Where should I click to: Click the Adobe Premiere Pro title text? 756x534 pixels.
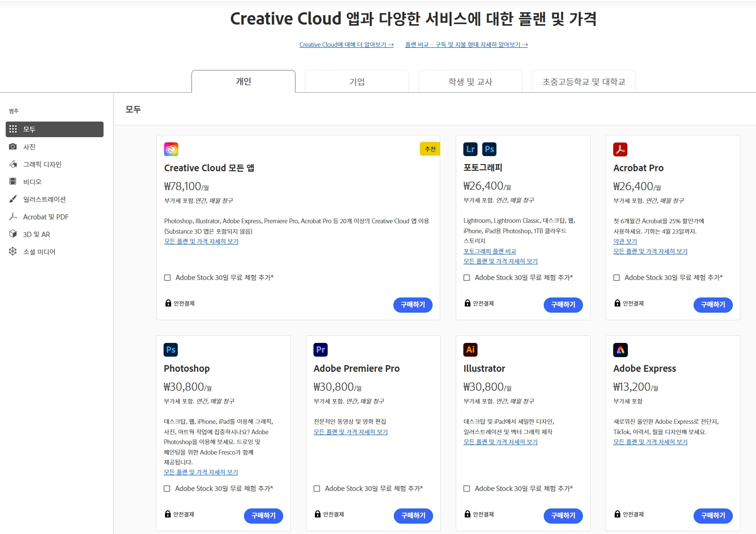tap(356, 368)
